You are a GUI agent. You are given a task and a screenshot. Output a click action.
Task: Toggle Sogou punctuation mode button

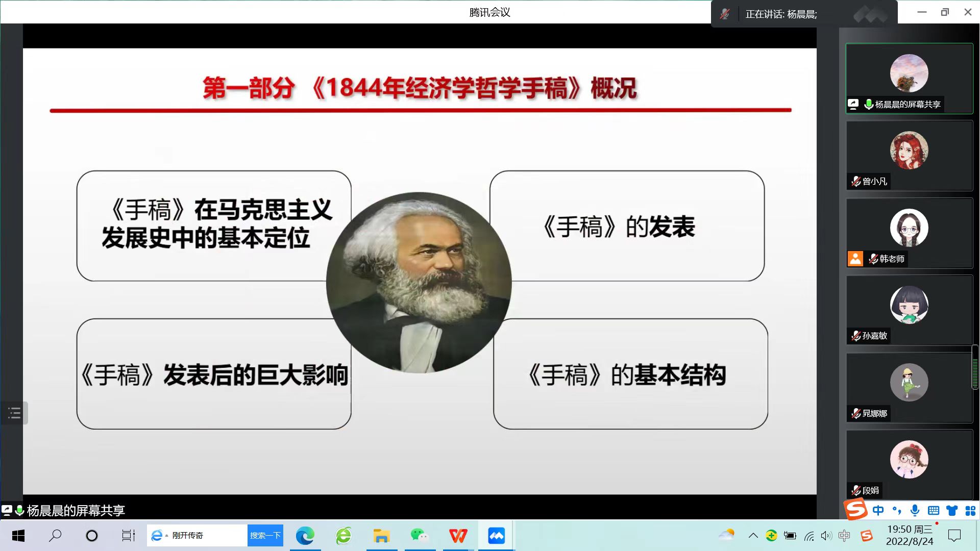click(897, 510)
